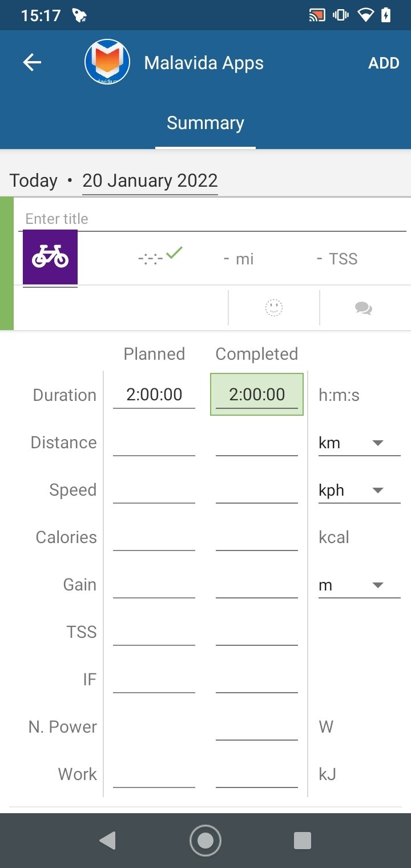Tap the green completion checkmark
The image size is (411, 868).
(174, 252)
